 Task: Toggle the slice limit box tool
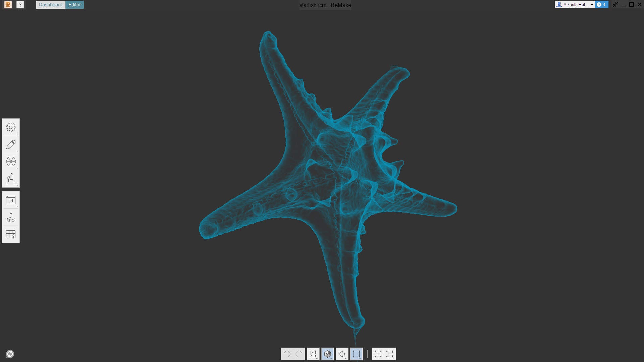click(x=390, y=354)
